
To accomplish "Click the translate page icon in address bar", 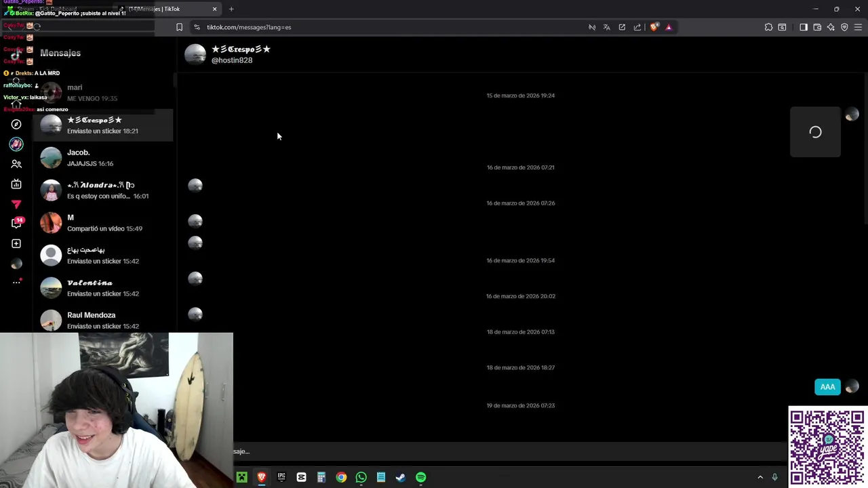I will [x=607, y=27].
